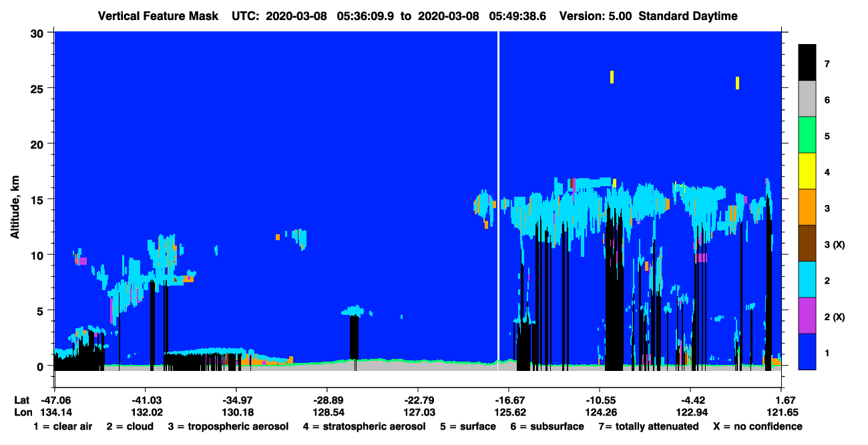Image resolution: width=868 pixels, height=445 pixels.
Task: Click the '7= totally attenuated' legend key
Action: pyautogui.click(x=650, y=426)
